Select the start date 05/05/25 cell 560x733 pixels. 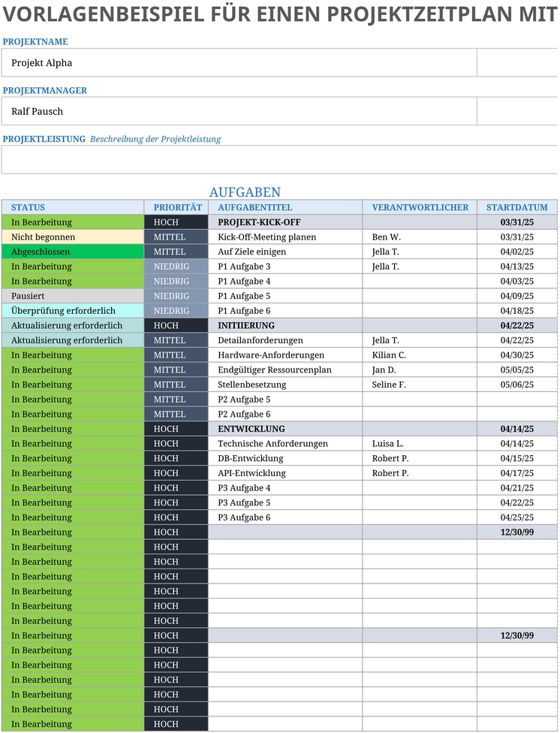click(x=517, y=370)
